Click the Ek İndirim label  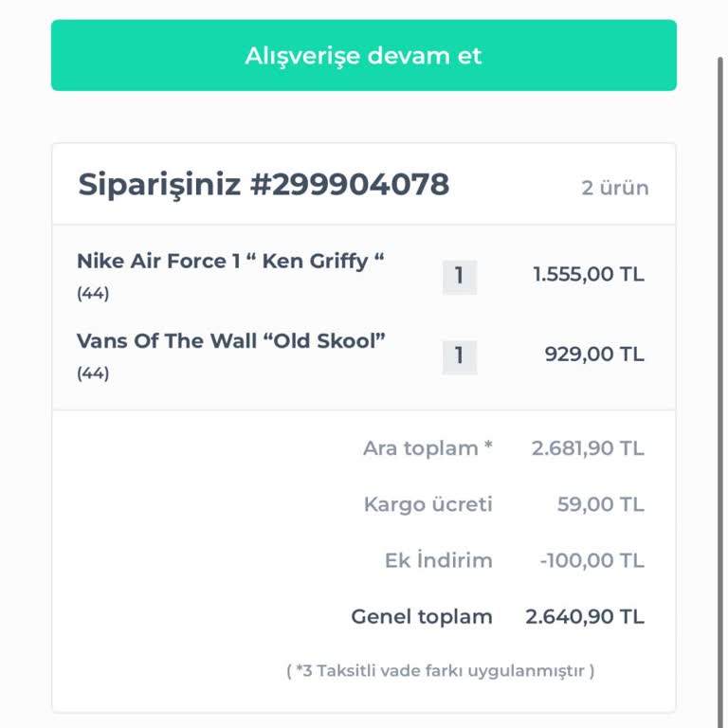(438, 560)
